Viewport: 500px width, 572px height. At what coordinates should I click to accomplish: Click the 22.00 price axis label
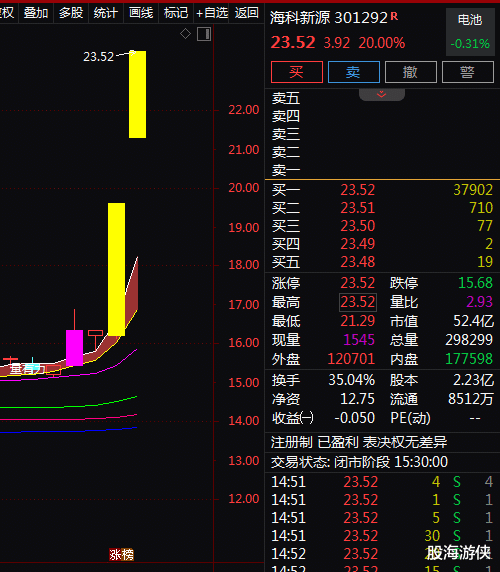pos(244,110)
